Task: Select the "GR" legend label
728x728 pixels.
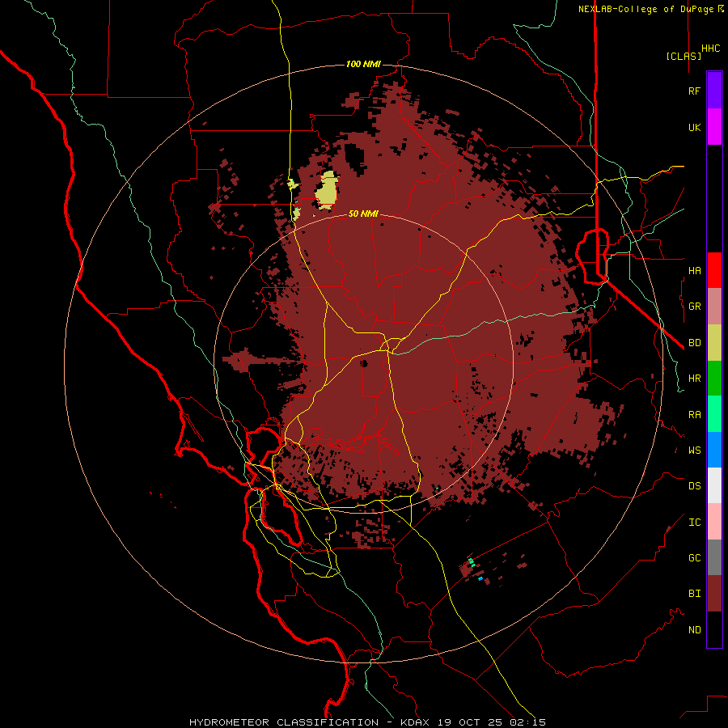Action: (x=694, y=307)
